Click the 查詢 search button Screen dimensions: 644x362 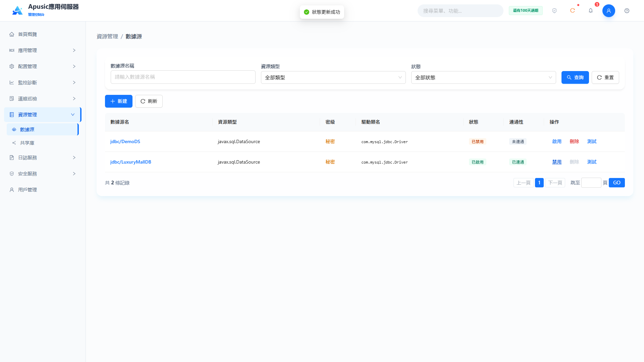pos(575,77)
